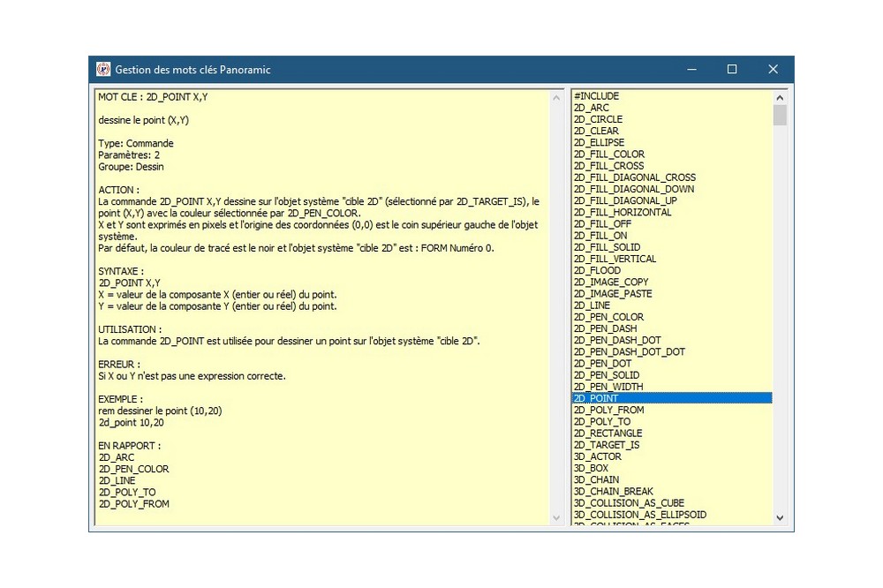Select 2D_FILL_DIAGONAL_DOWN keyword
Image resolution: width=883 pixels, height=588 pixels.
point(672,189)
